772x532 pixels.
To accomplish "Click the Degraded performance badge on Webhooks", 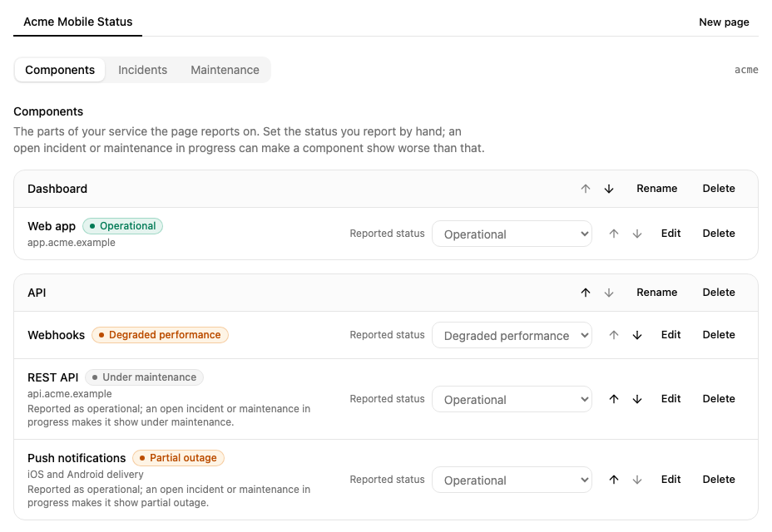I will click(160, 335).
